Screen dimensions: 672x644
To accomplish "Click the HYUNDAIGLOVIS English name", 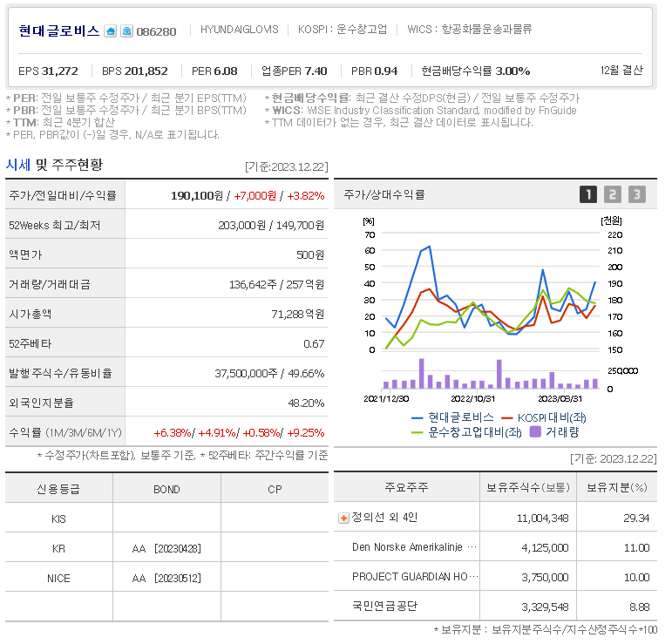I will coord(239,30).
